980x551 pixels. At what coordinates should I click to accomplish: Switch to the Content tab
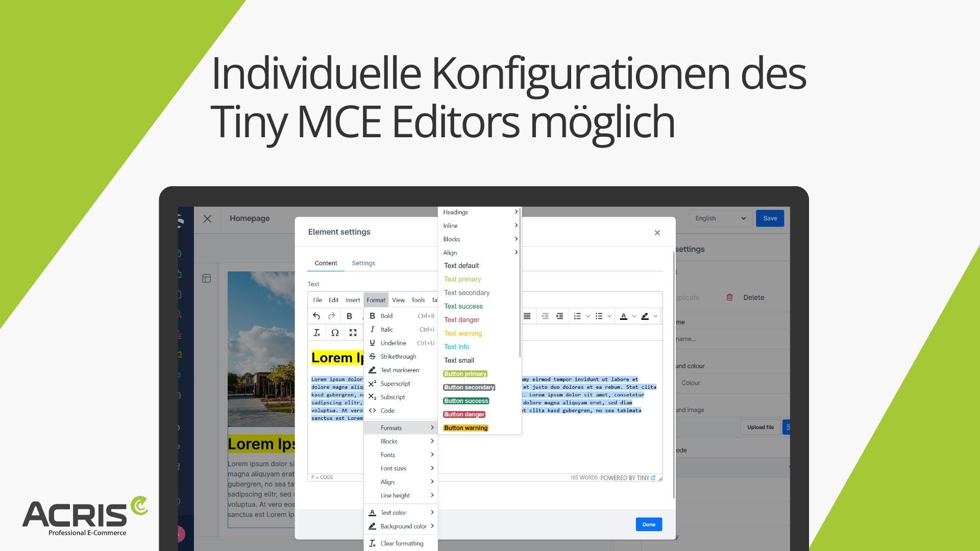click(326, 263)
